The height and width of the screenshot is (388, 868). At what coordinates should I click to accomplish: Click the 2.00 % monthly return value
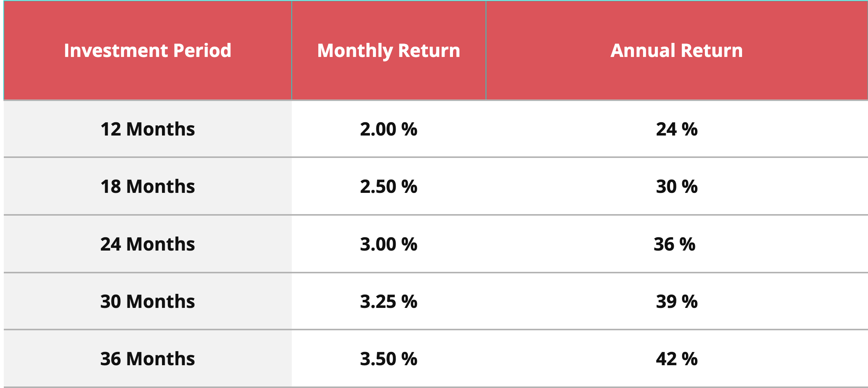click(388, 129)
